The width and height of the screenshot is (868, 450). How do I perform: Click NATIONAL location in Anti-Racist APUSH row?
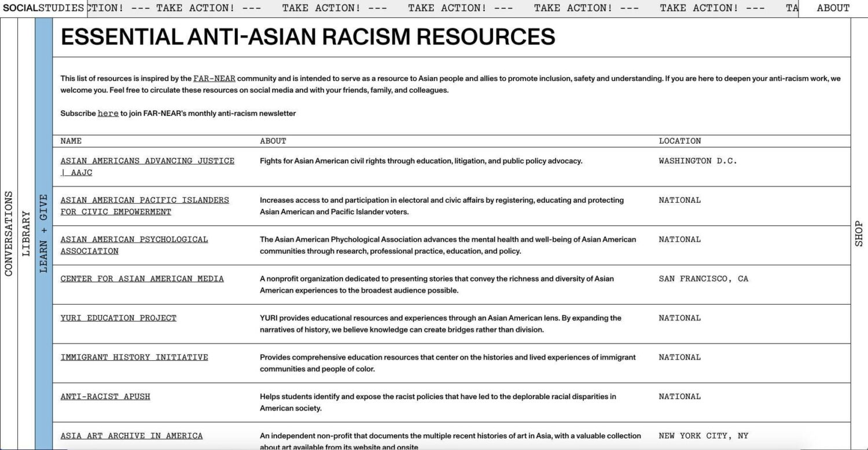(x=680, y=397)
